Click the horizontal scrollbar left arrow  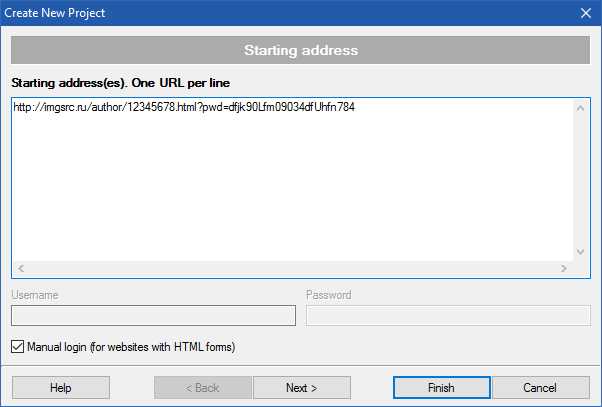pyautogui.click(x=21, y=268)
